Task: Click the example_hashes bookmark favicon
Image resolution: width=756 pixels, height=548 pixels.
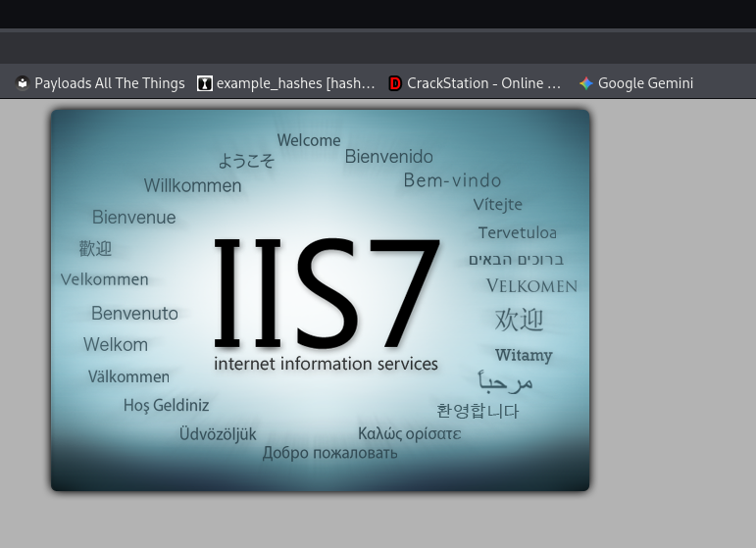Action: (204, 83)
